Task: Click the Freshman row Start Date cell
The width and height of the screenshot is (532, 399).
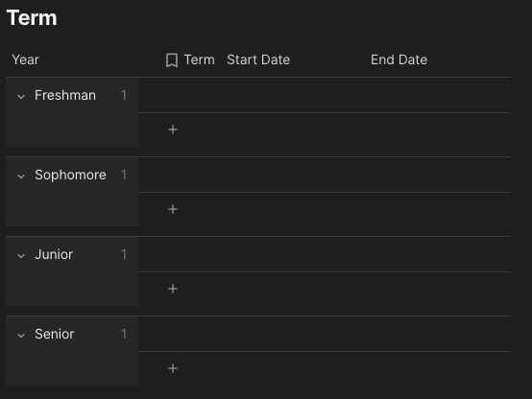Action: (295, 95)
